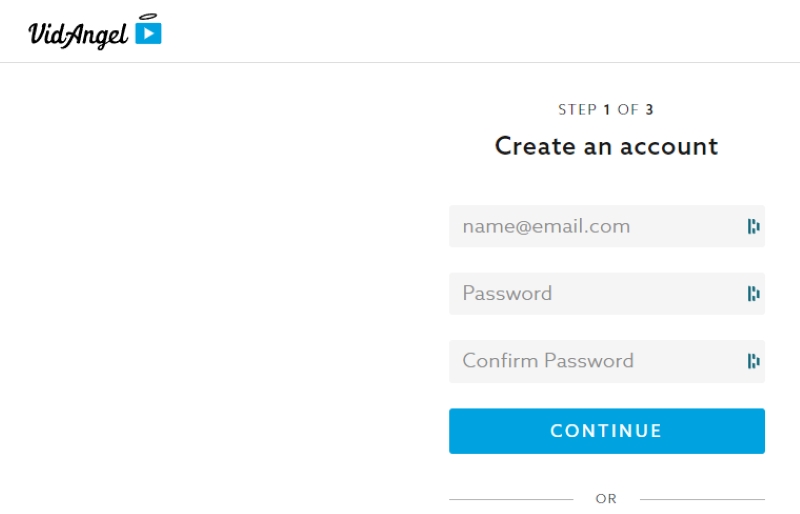Click the Create an account heading
800x514 pixels.
point(607,146)
